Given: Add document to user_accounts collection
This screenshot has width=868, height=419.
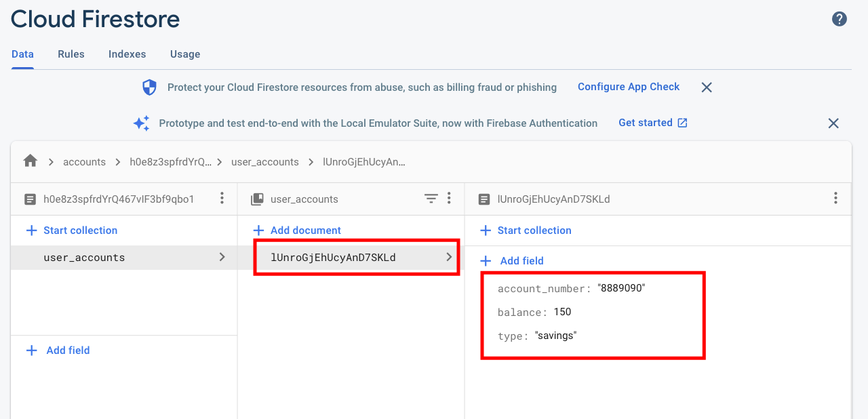Looking at the screenshot, I should coord(296,231).
